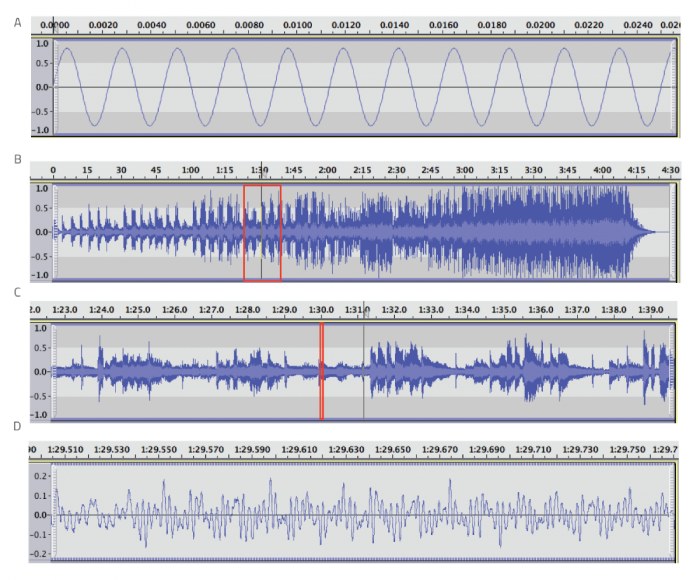Click the playhead cursor on panel B ruler

click(x=261, y=169)
